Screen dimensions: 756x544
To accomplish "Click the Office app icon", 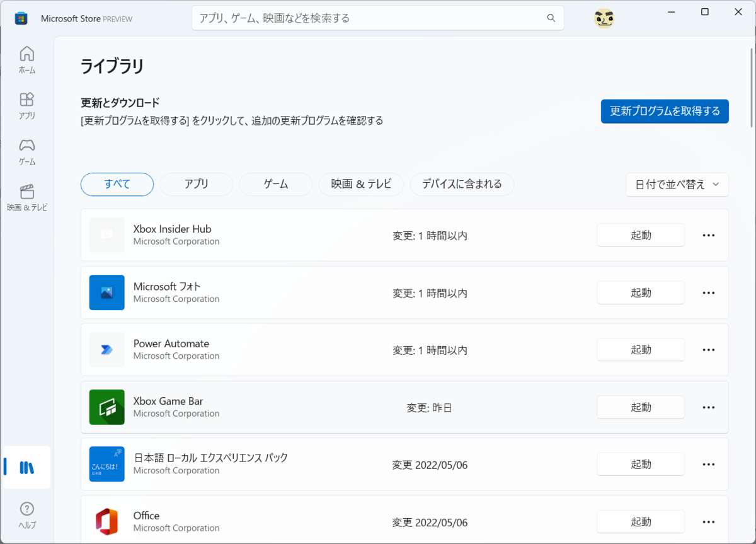I will tap(107, 522).
